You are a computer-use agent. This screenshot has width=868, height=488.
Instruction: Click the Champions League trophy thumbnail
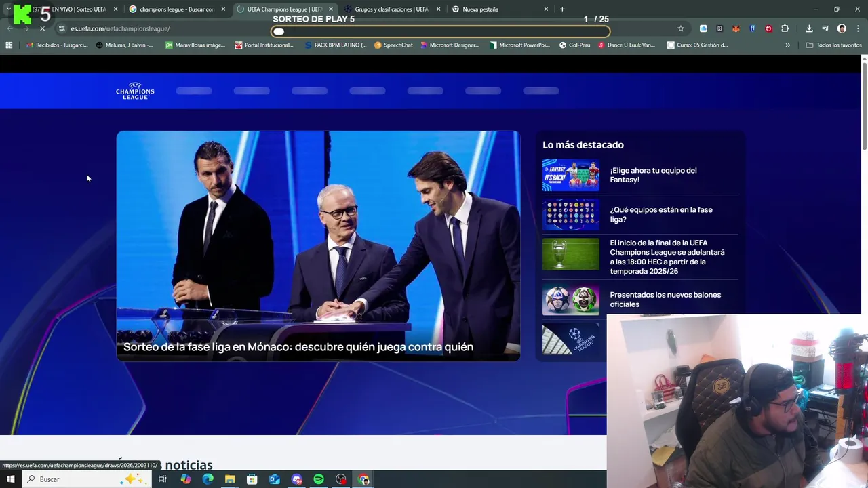tap(571, 254)
